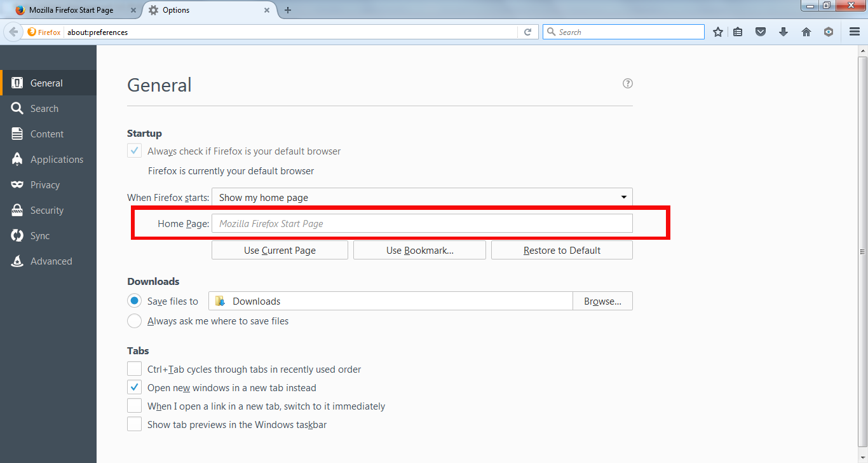The image size is (868, 463).
Task: Open Sync preferences arrows icon
Action: [x=17, y=235]
